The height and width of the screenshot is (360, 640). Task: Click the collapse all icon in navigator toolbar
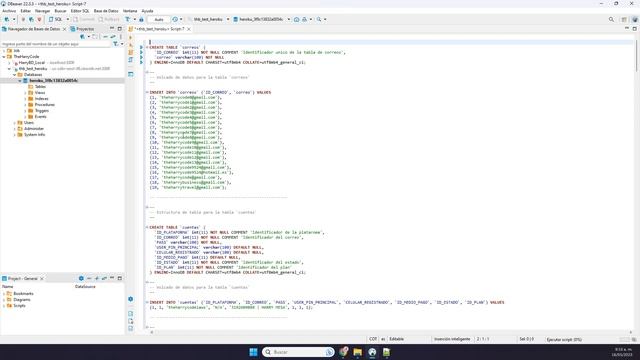point(105,37)
